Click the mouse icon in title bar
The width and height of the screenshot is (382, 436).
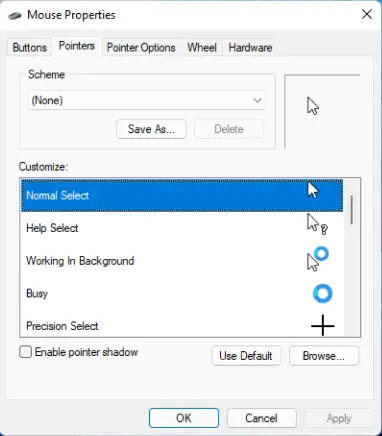(15, 15)
